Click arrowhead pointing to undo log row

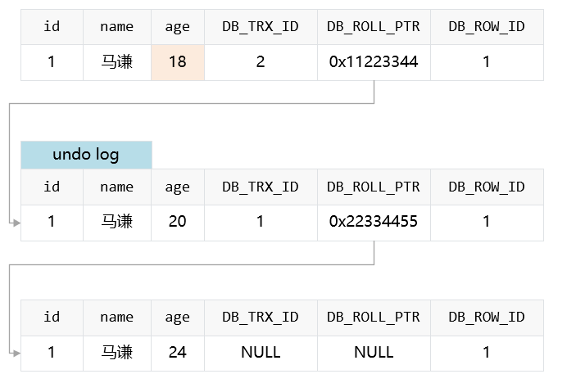pyautogui.click(x=16, y=223)
